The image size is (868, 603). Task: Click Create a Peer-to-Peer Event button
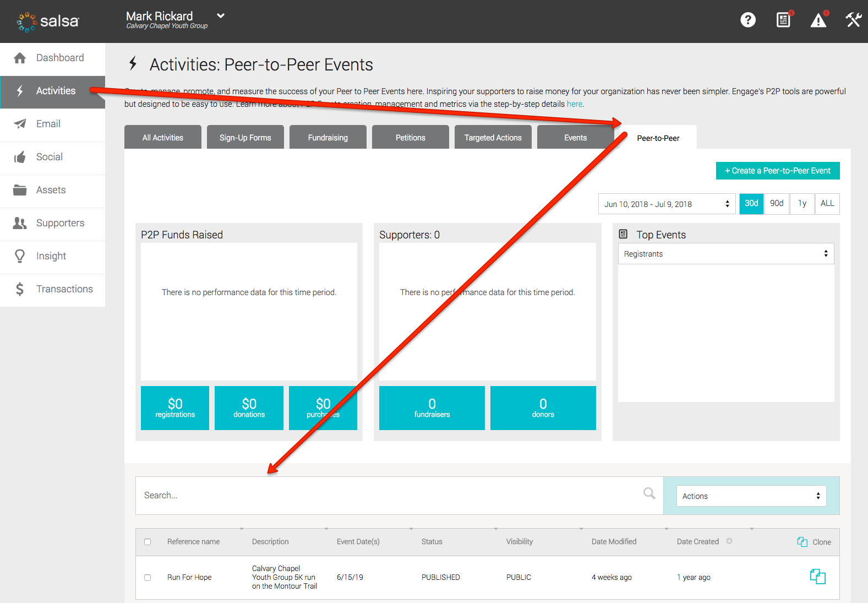(778, 171)
